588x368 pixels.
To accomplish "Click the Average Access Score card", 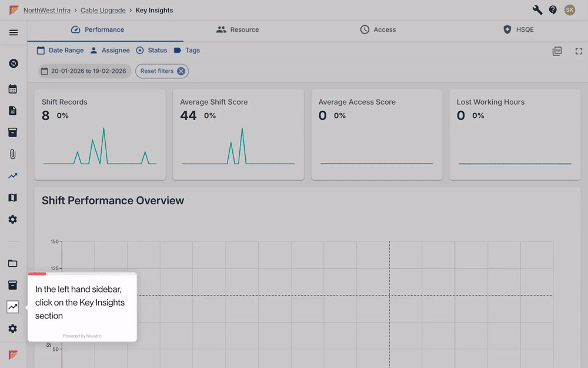I will point(376,135).
